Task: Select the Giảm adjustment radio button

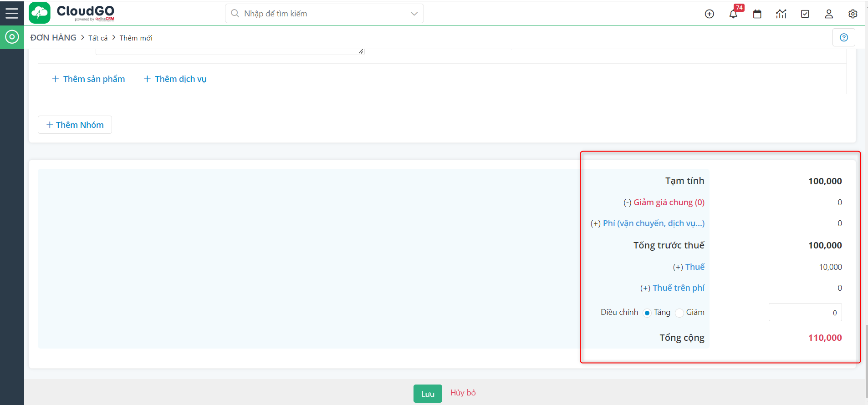Action: click(x=679, y=313)
